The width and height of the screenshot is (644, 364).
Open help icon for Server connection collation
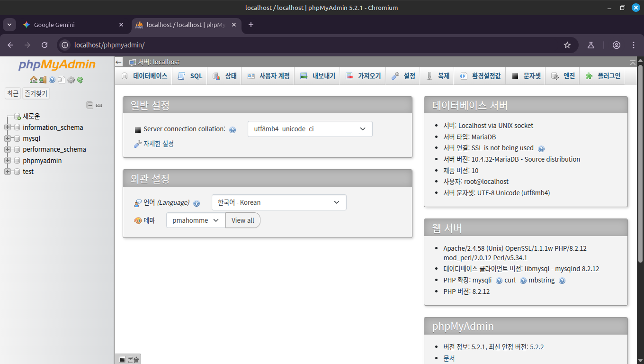233,130
